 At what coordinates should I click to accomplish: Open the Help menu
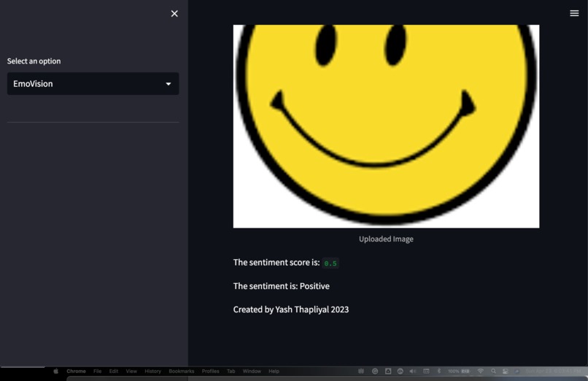tap(274, 372)
